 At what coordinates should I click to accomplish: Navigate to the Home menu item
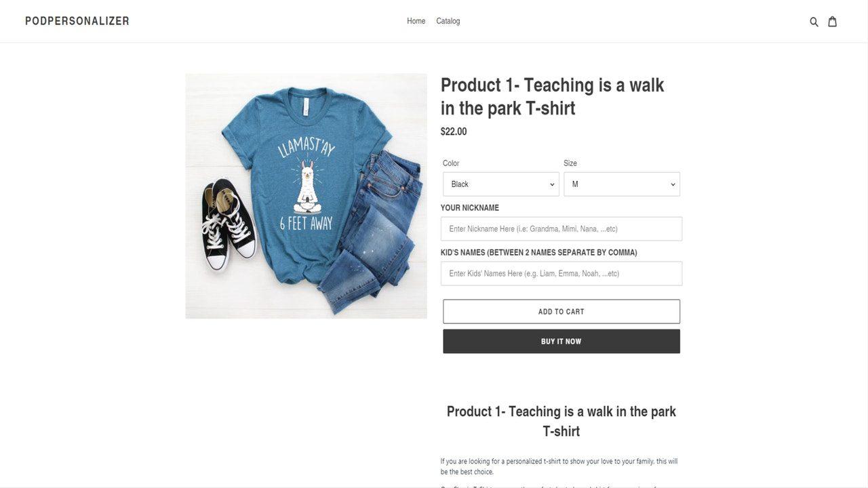tap(416, 21)
